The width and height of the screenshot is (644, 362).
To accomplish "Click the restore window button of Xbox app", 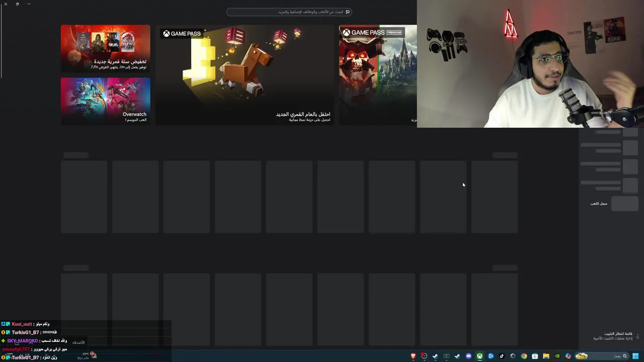I will [17, 4].
